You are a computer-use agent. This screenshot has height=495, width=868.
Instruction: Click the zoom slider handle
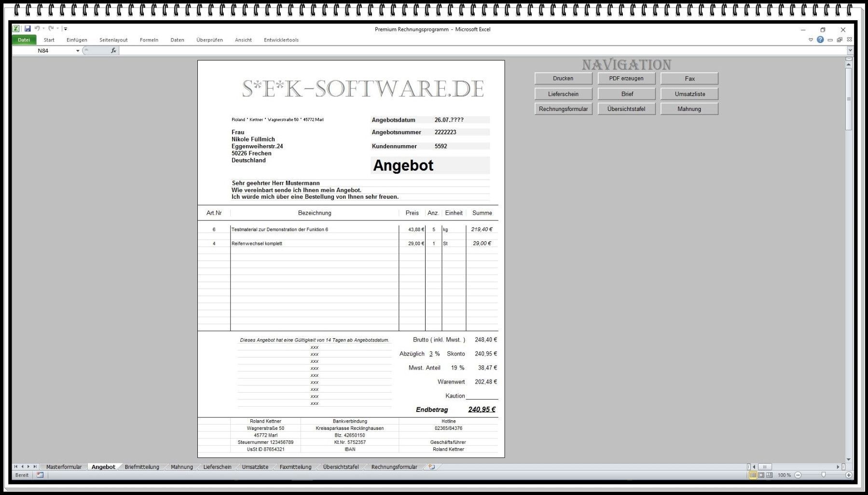pyautogui.click(x=824, y=475)
